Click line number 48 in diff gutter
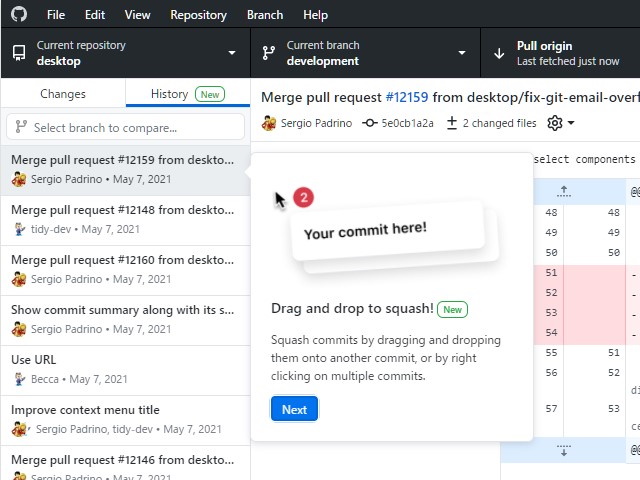Image resolution: width=640 pixels, height=480 pixels. pyautogui.click(x=551, y=212)
